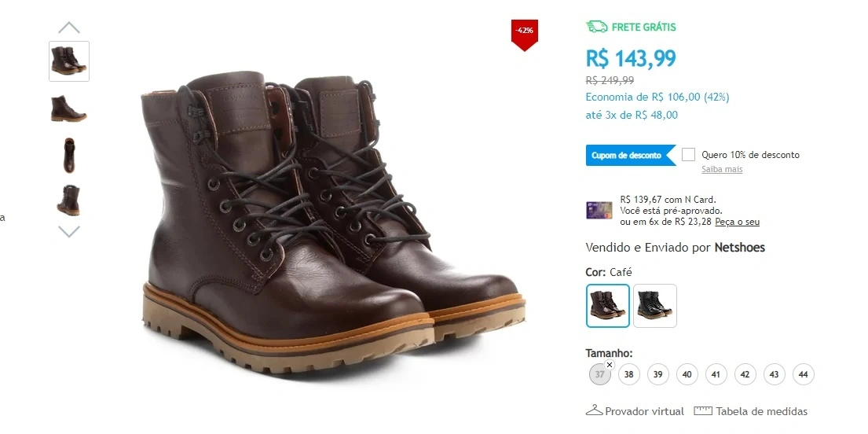This screenshot has width=868, height=434.
Task: Enable the 10% discount coupon checkbox
Action: pyautogui.click(x=689, y=155)
